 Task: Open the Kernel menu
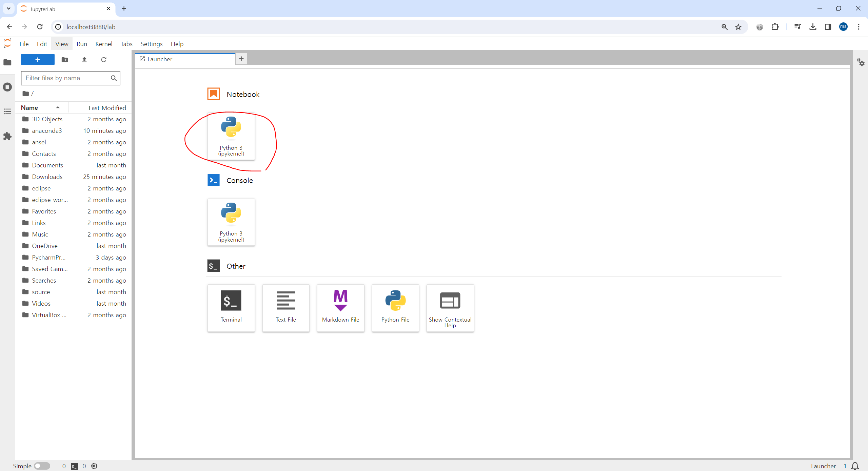[104, 44]
